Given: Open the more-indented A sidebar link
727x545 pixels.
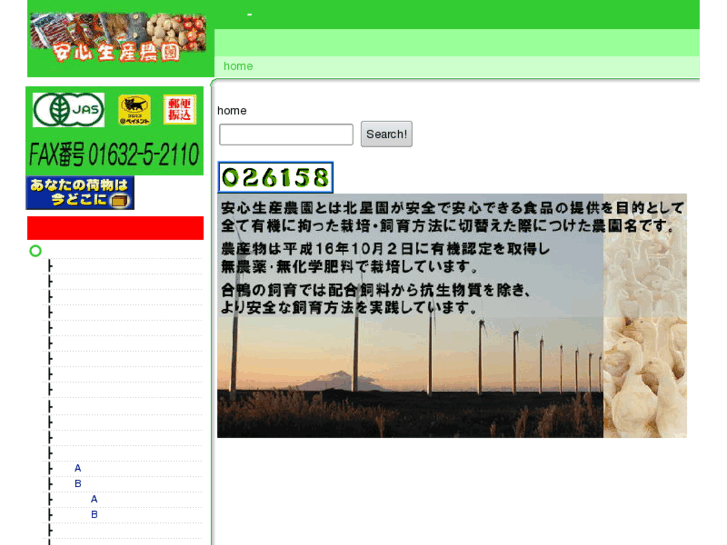Looking at the screenshot, I should point(94,499).
